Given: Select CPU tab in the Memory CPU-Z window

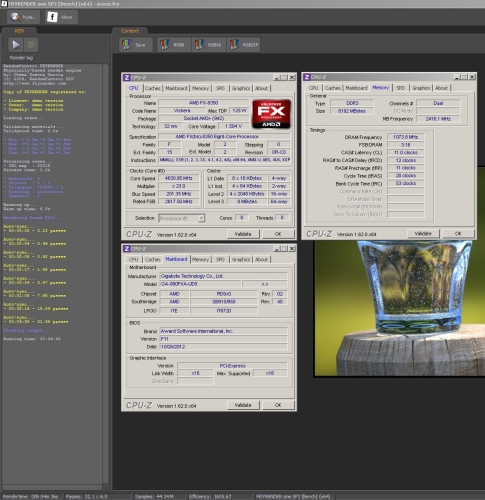Looking at the screenshot, I should click(x=313, y=88).
